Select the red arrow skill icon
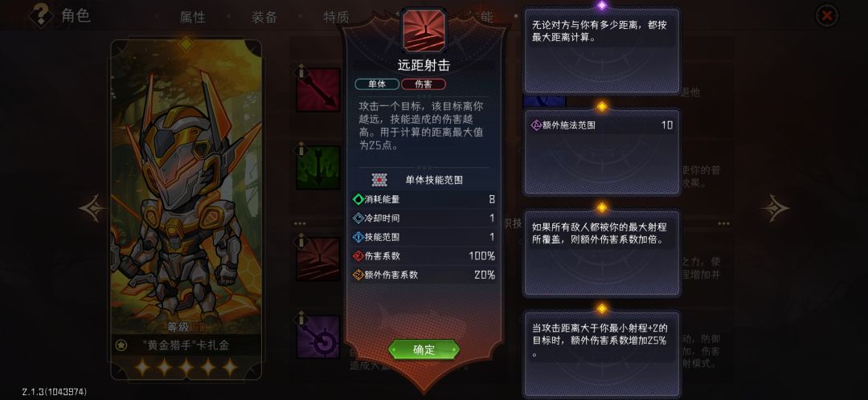868x400 pixels. 318,90
